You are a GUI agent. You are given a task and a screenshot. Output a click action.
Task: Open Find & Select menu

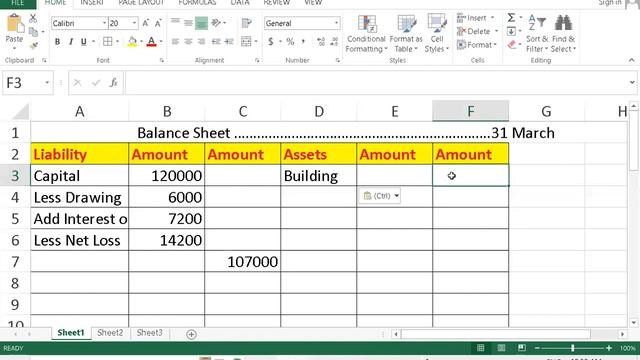563,33
